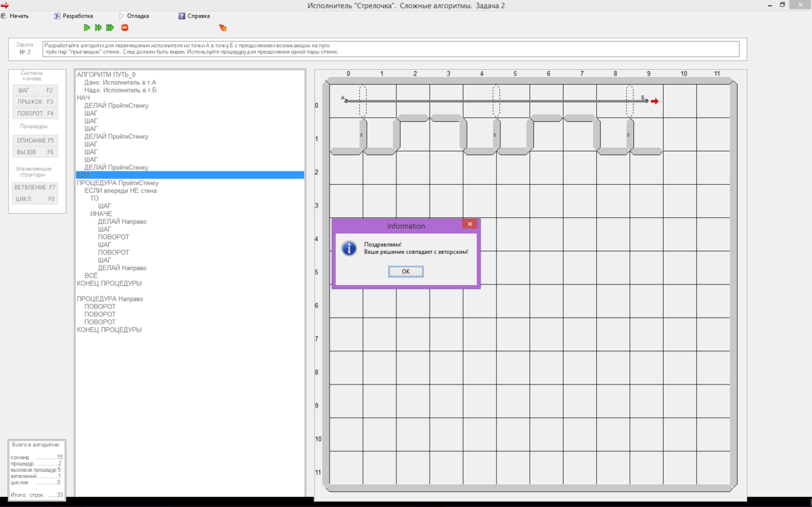Select the ПРОЦЕДУРА Направо line in code
This screenshot has height=507, width=812.
coord(110,299)
